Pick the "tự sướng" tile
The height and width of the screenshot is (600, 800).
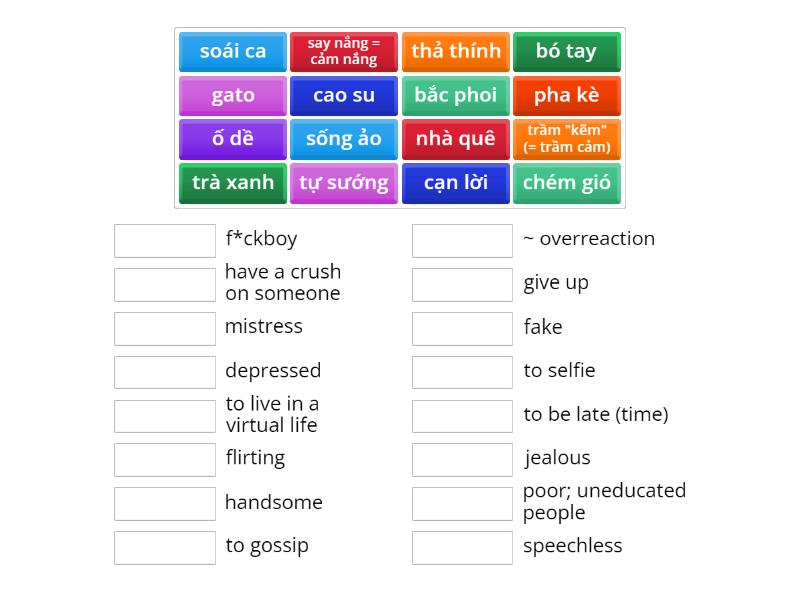(344, 183)
